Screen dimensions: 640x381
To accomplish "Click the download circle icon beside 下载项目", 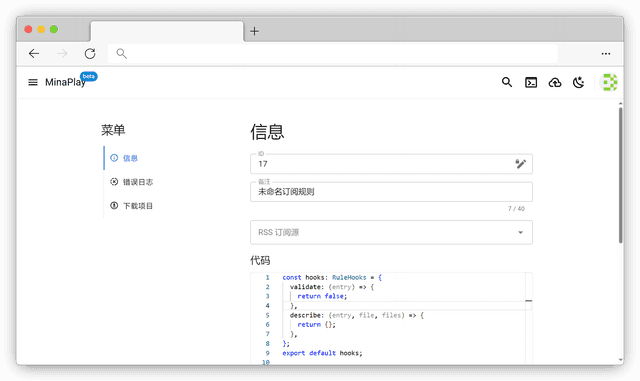I will coord(114,205).
